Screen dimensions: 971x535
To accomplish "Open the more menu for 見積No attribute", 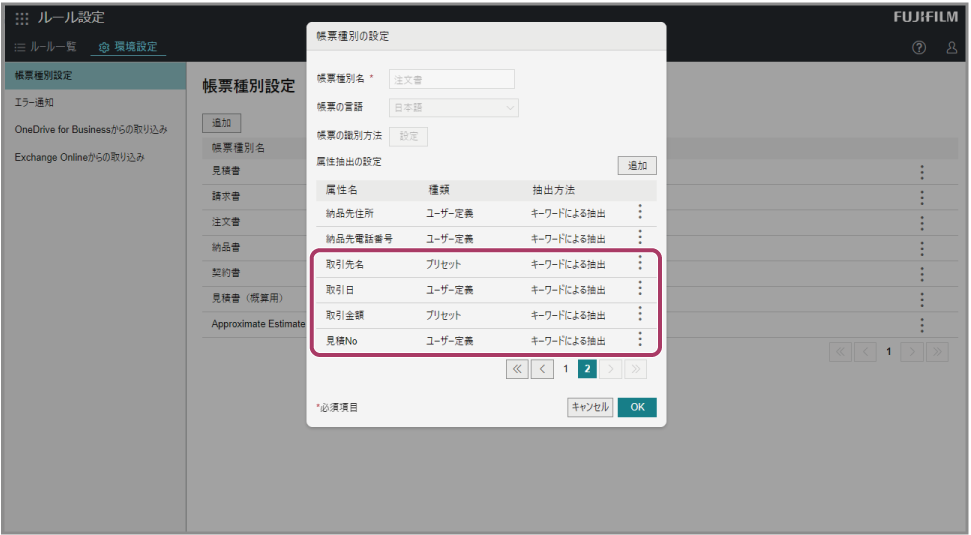I will click(x=640, y=339).
